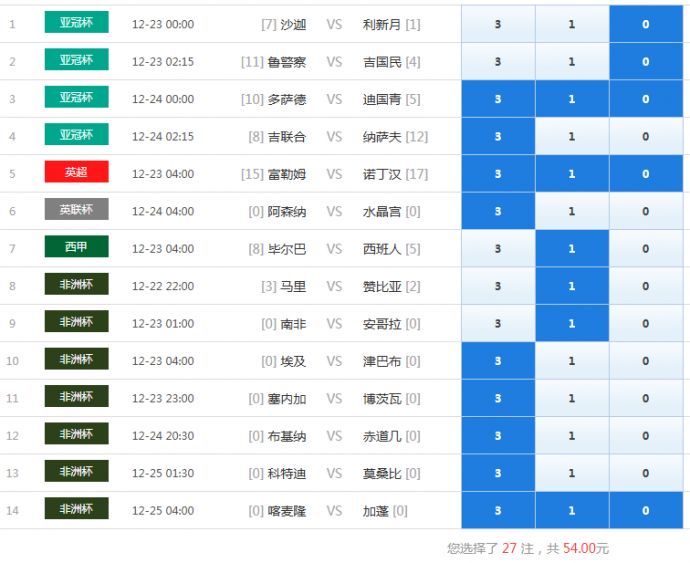Toggle draw option 1 for 吉联合 vs 纳萨夫
690x563 pixels.
pos(572,137)
